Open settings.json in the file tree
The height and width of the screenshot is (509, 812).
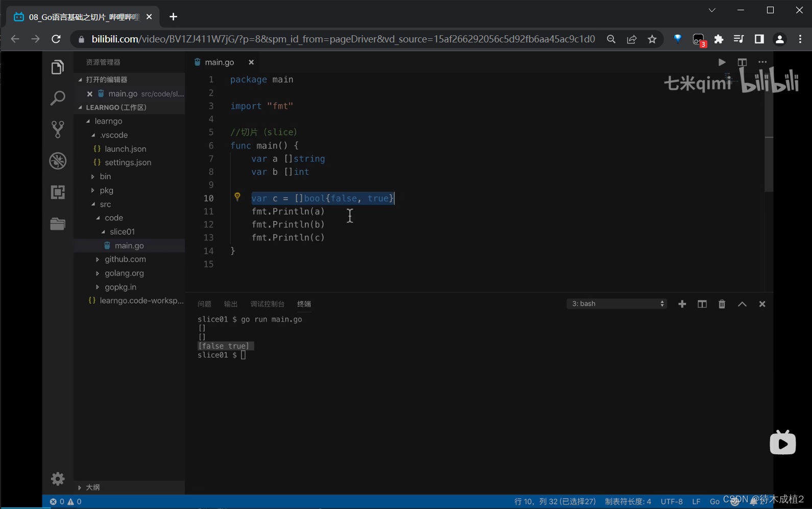coord(128,163)
